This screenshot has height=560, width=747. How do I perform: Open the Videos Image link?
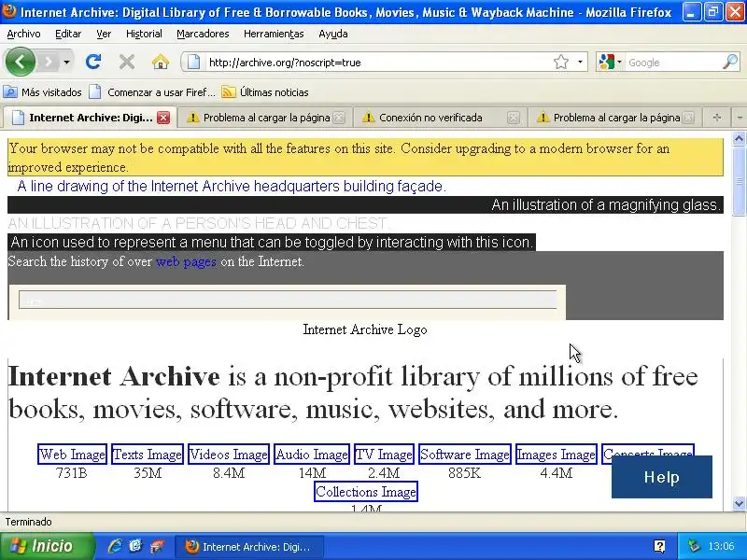tap(229, 455)
